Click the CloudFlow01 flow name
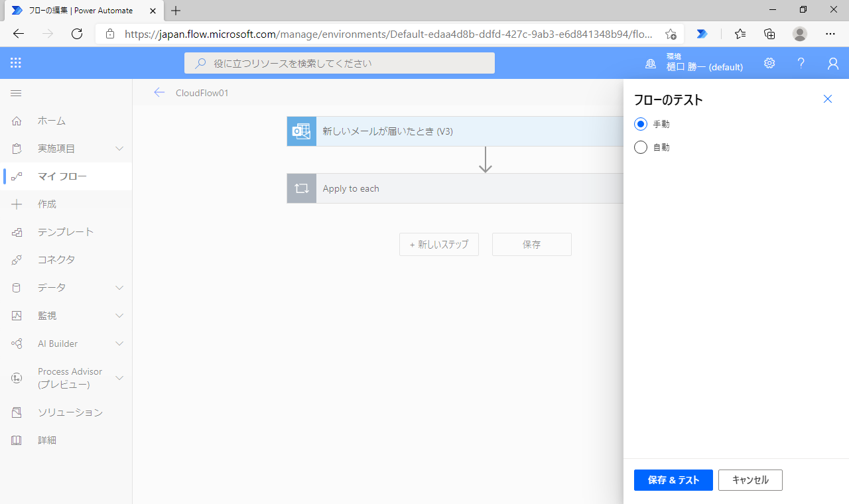The image size is (849, 504). (202, 93)
